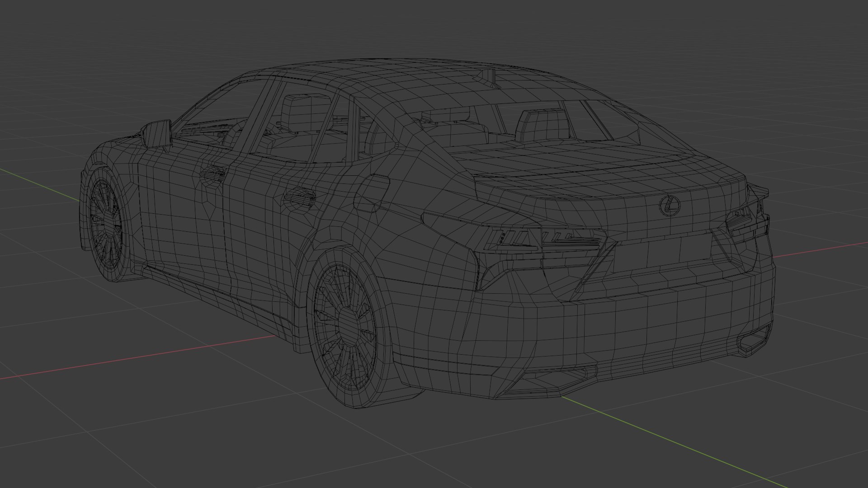Select the right exhaust outlet in the bumper
The image size is (868, 488).
tap(754, 340)
